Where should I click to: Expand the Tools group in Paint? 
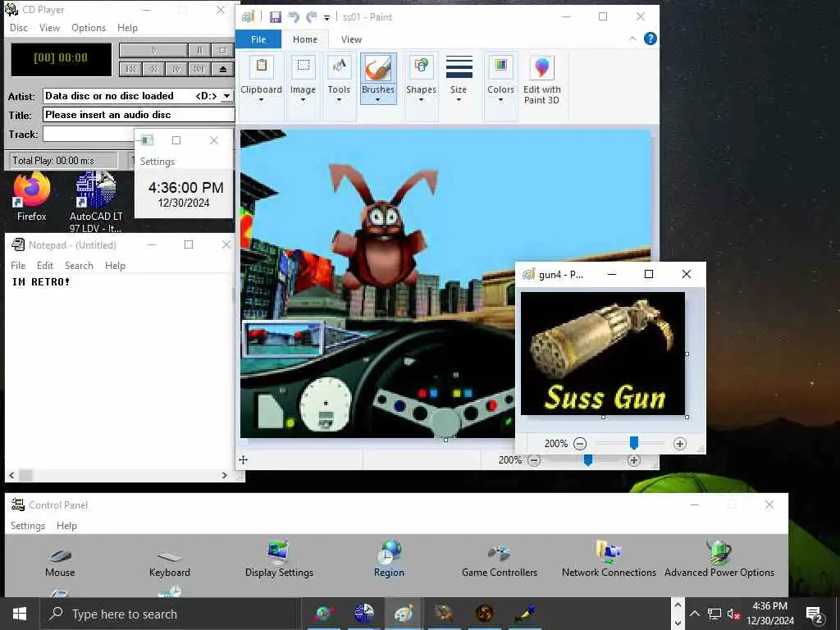point(339,79)
